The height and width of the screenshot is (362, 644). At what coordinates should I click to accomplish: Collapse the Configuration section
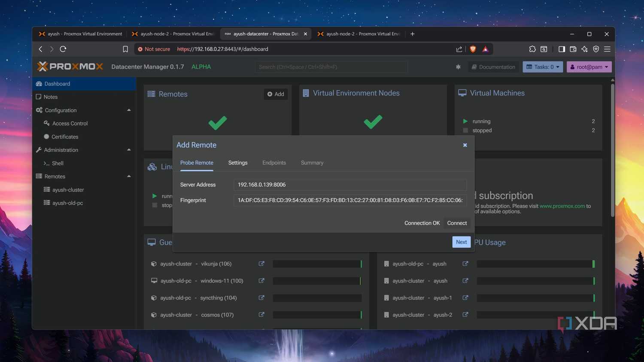tap(129, 110)
